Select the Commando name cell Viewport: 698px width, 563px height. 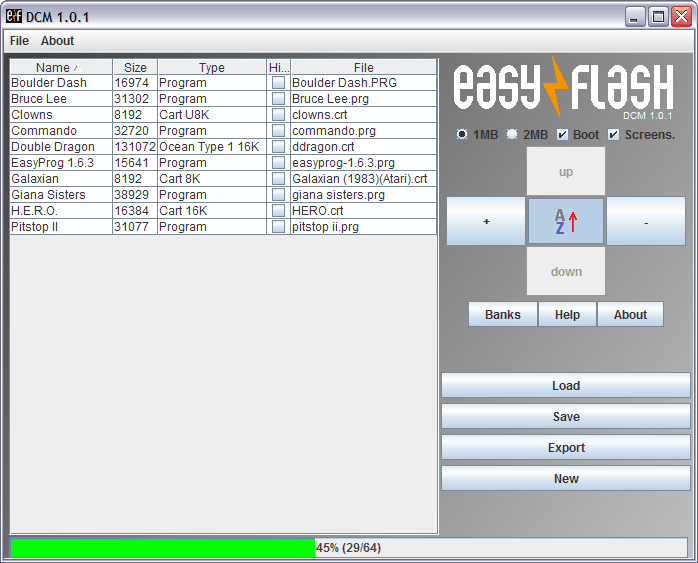pos(61,131)
